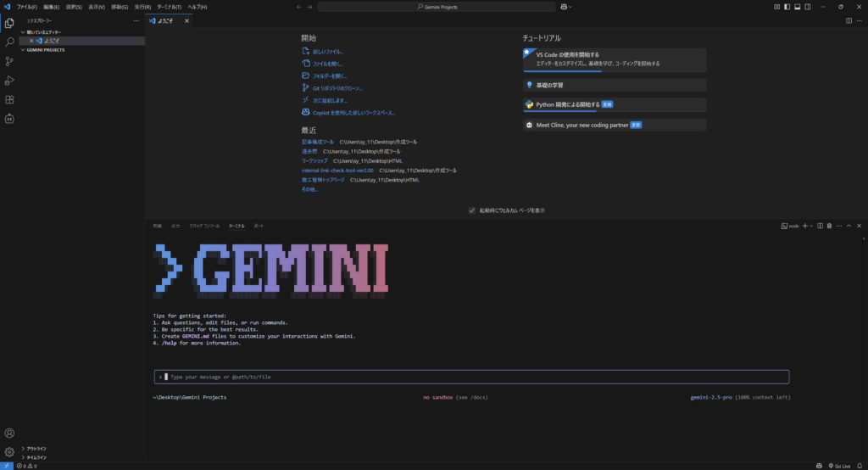868x470 pixels.
Task: Kill terminal with the trash icon
Action: [x=829, y=226]
